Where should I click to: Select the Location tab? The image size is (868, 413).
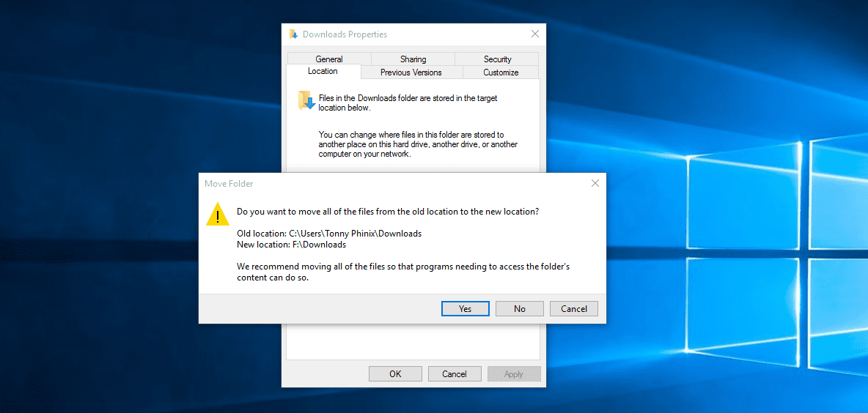point(323,71)
